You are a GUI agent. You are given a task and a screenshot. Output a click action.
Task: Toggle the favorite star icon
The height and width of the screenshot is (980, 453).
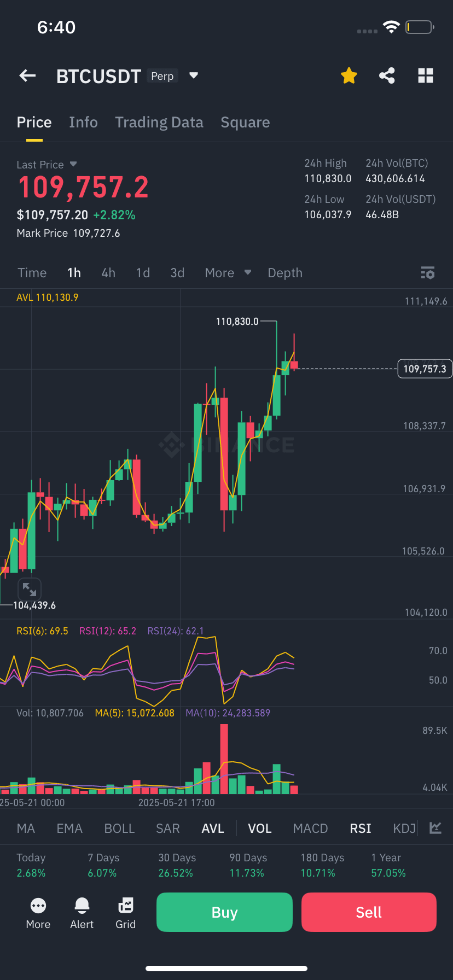click(349, 75)
